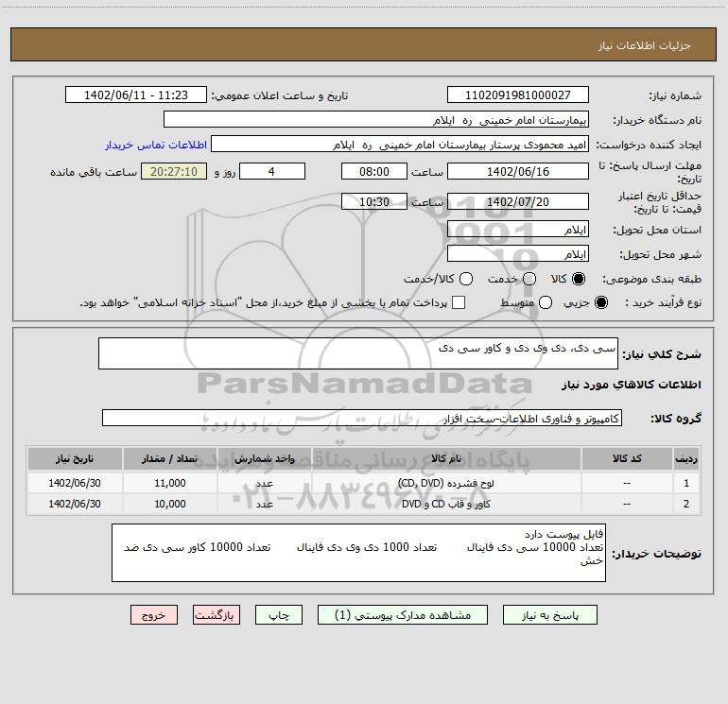Click the چاپ print button
The image size is (728, 704).
click(279, 615)
